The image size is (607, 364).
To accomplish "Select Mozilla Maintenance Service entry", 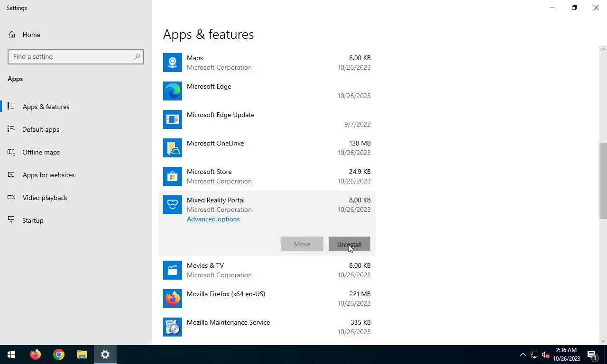I will (229, 322).
